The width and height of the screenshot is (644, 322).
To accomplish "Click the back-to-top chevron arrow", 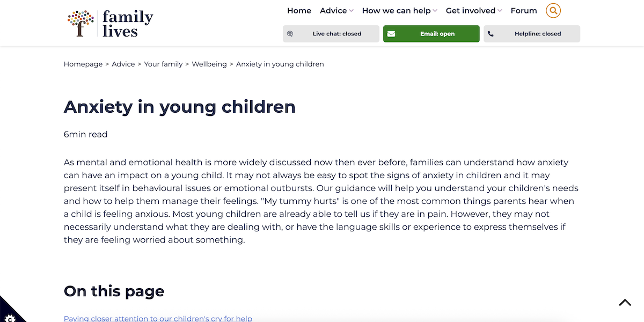I will [625, 302].
